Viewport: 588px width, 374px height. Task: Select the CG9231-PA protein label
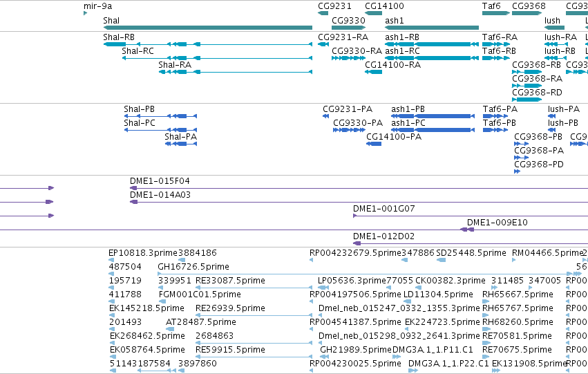point(348,109)
